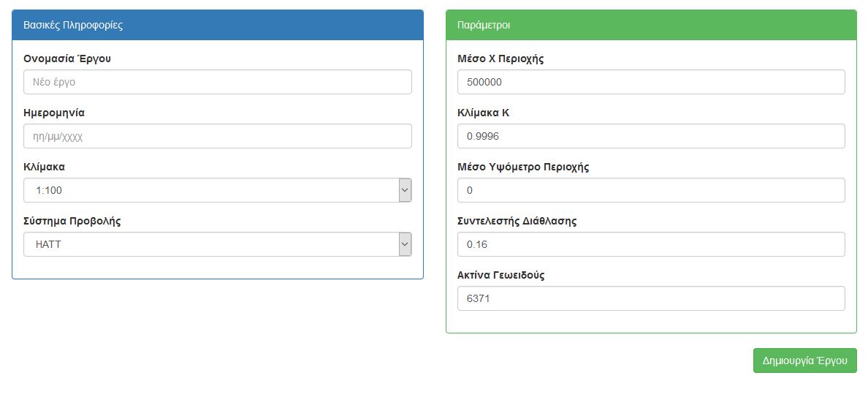Click the Μέσο Χ Περιοχής field with 500000
Image resolution: width=868 pixels, height=400 pixels.
click(x=651, y=82)
